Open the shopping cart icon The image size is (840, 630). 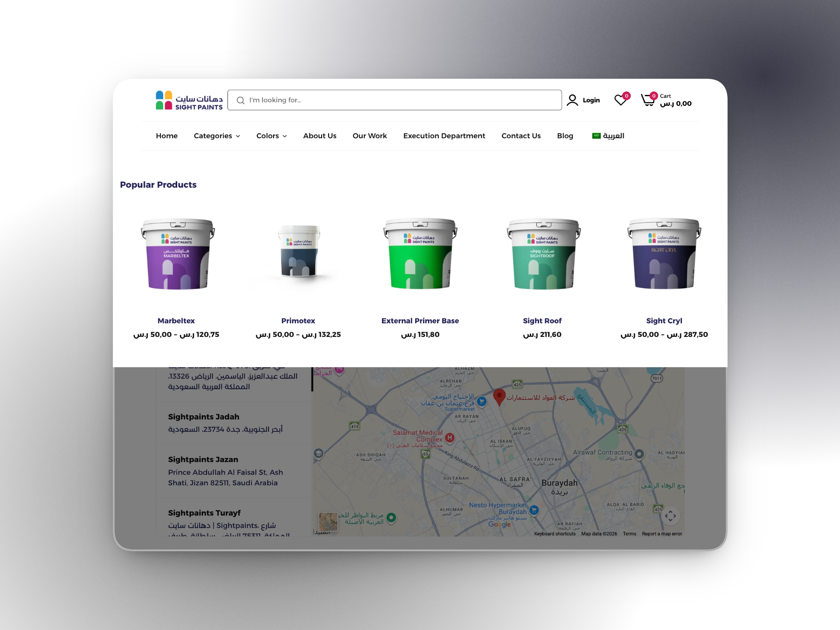tap(648, 100)
